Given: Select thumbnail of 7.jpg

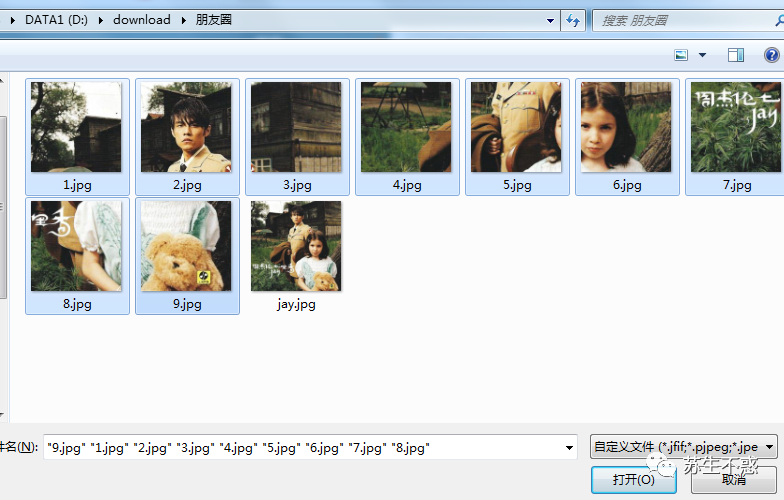Looking at the screenshot, I should [x=736, y=127].
